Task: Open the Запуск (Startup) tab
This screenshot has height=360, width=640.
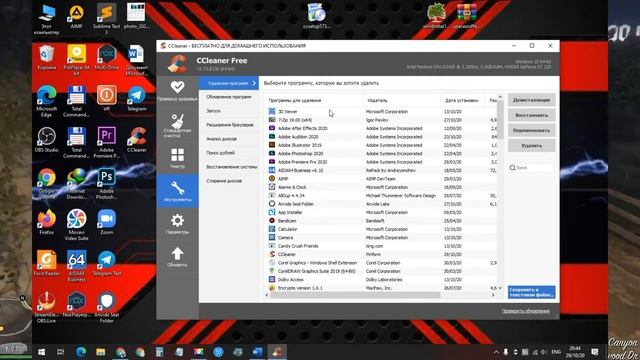Action: tap(229, 111)
